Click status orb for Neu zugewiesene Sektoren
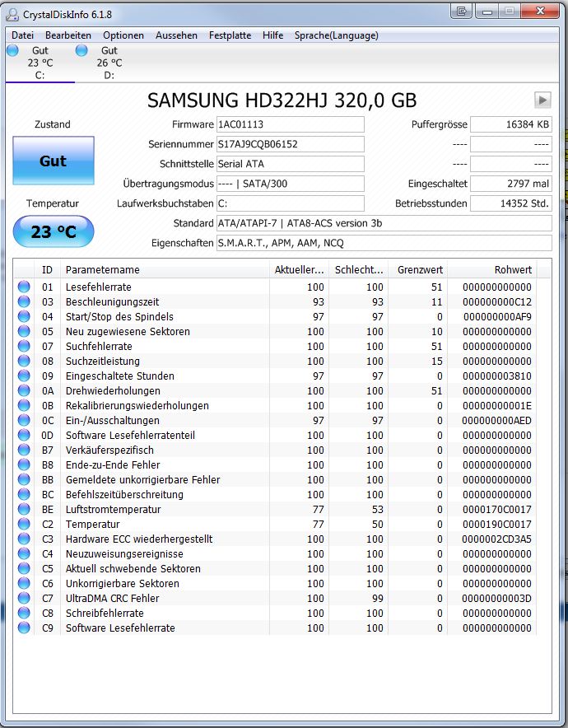This screenshot has width=568, height=728. click(24, 332)
